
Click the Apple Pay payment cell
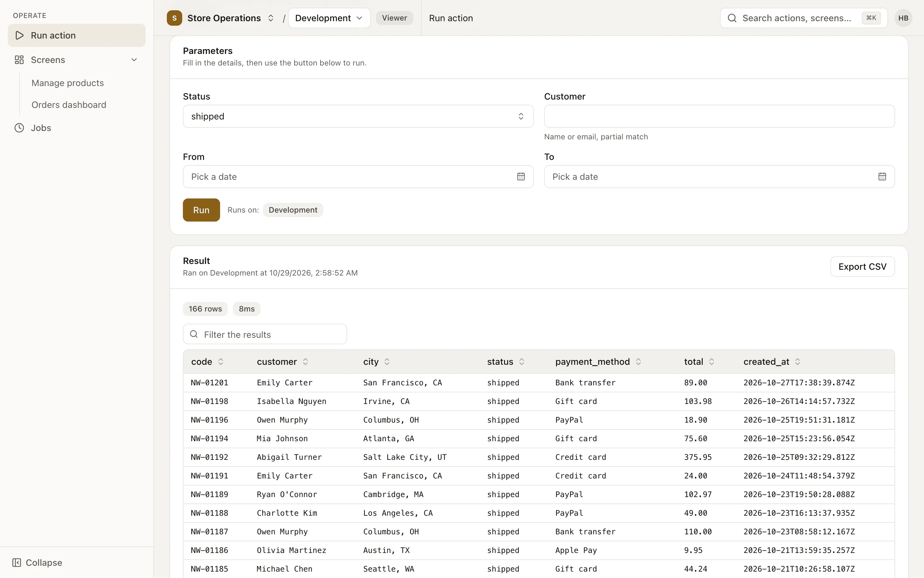(x=576, y=550)
